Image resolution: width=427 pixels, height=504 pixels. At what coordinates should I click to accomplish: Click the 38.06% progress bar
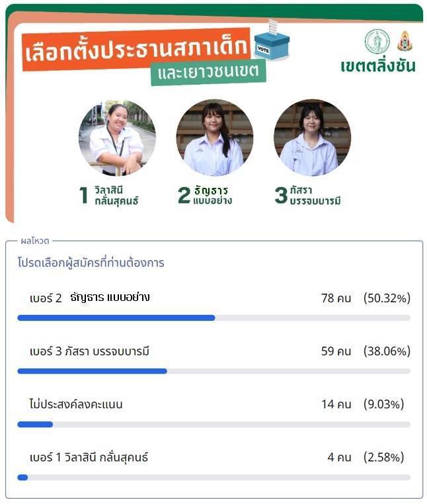tap(214, 371)
